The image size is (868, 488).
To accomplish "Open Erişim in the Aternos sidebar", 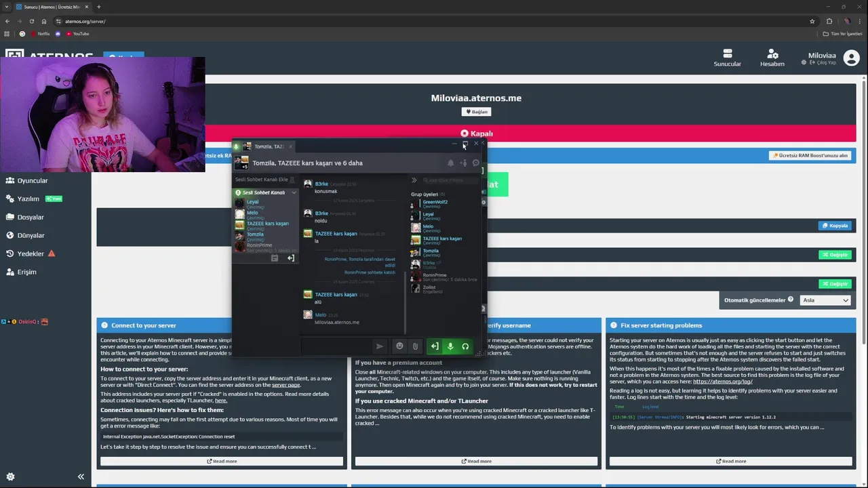I will [x=21, y=272].
